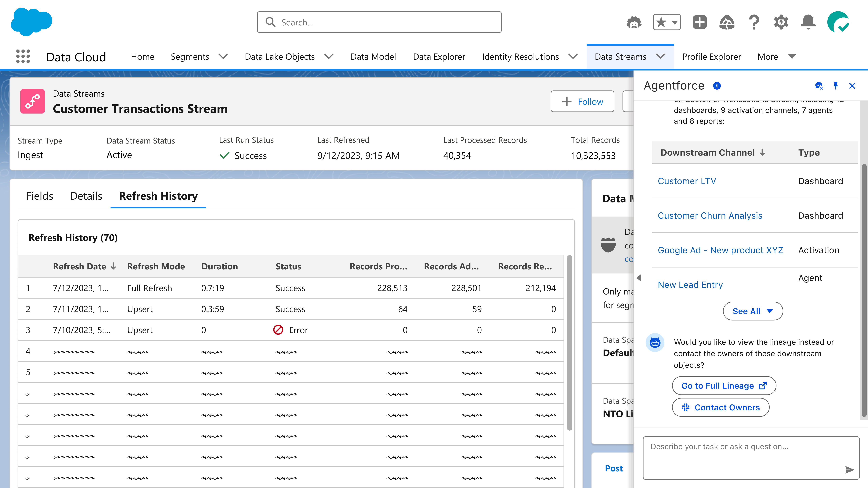Open the Data Model tab
This screenshot has width=868, height=488.
[373, 57]
